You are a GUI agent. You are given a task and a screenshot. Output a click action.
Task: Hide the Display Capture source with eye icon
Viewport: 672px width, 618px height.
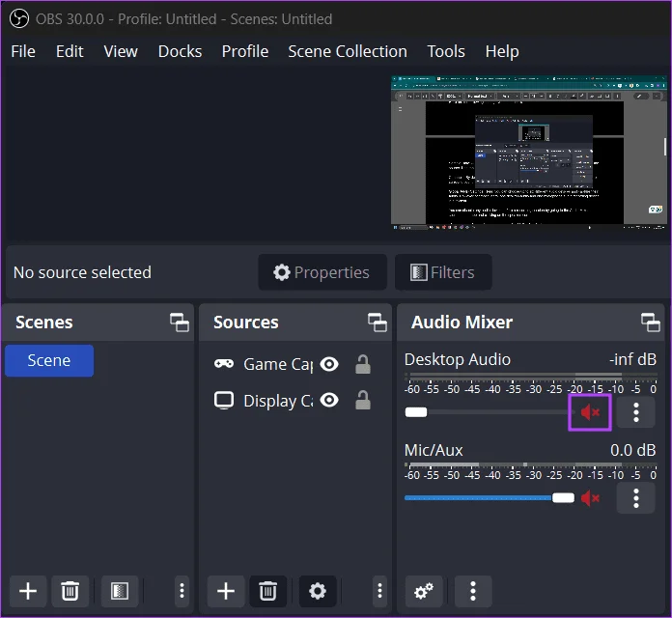click(x=329, y=401)
